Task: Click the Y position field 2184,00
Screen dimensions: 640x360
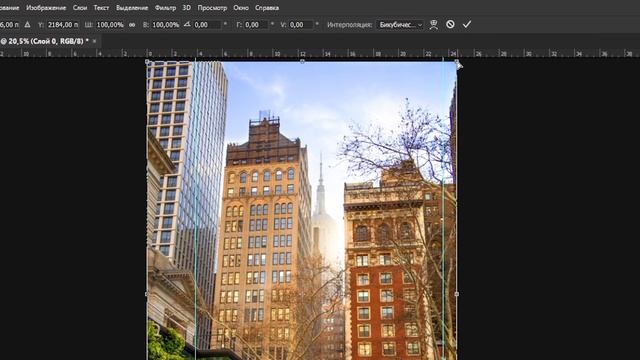Action: 63,25
